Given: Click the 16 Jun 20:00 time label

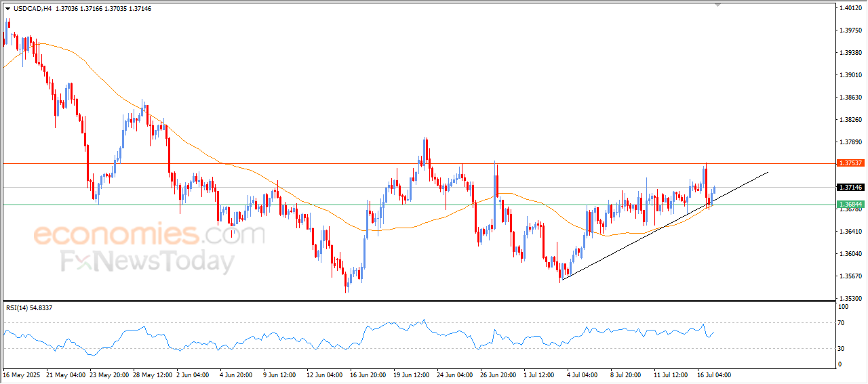Looking at the screenshot, I should click(x=370, y=375).
